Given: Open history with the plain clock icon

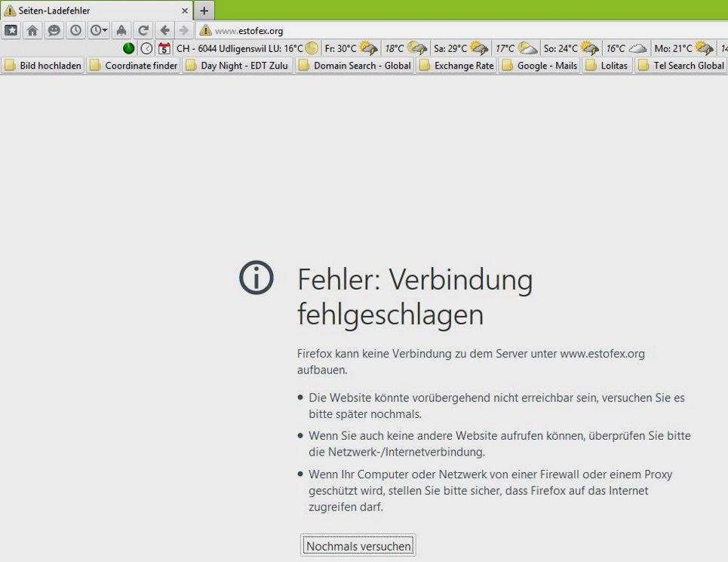Looking at the screenshot, I should (75, 31).
